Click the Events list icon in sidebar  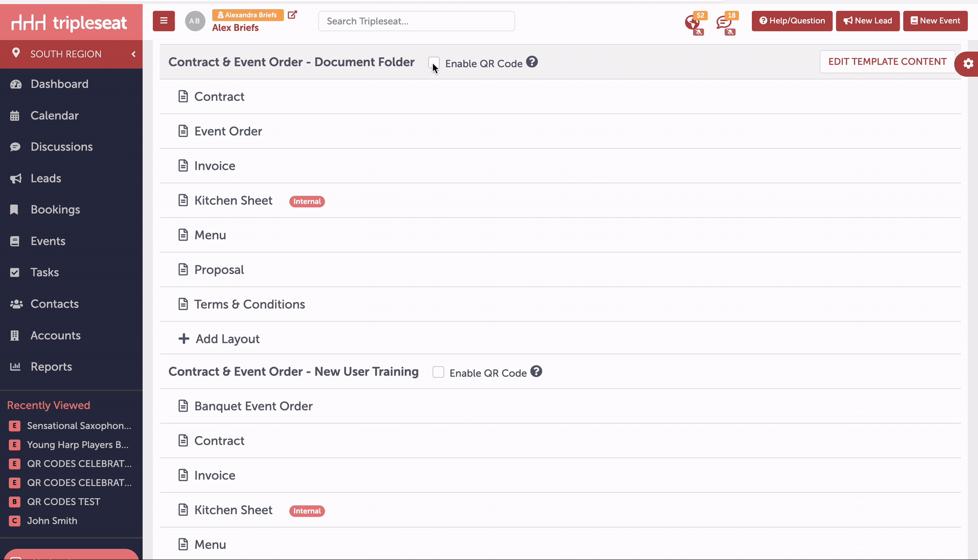pos(15,241)
